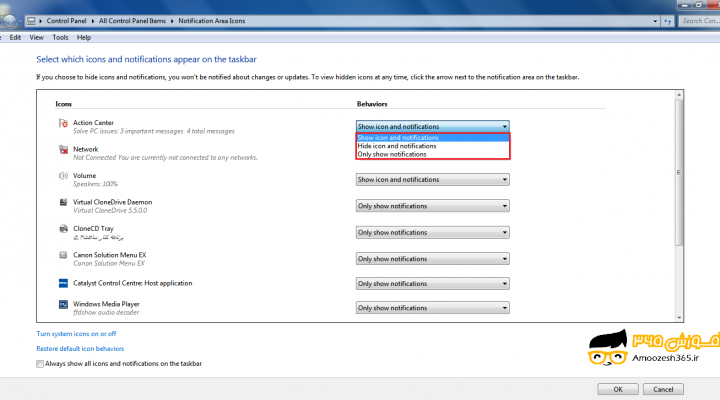This screenshot has width=720, height=400.
Task: Click the OK button
Action: 618,389
